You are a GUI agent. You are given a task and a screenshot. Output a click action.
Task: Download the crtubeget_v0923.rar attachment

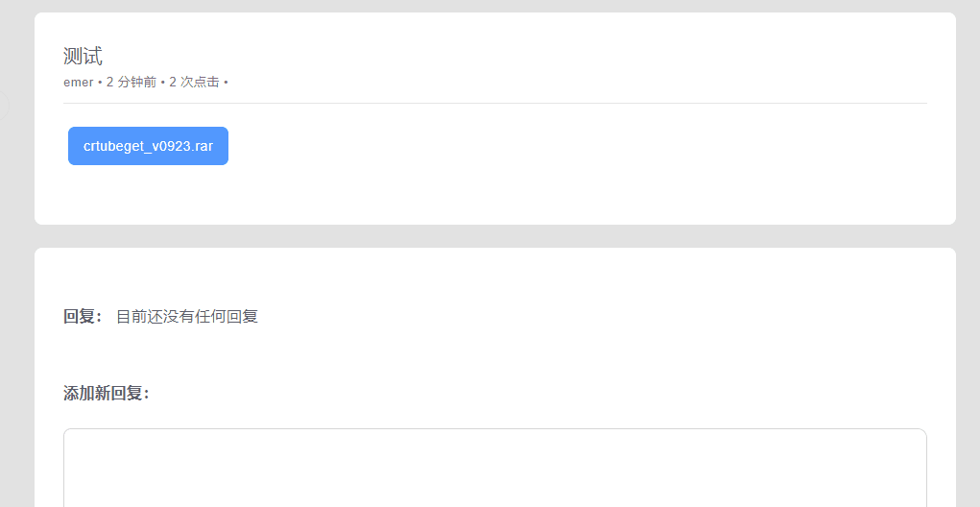click(x=148, y=146)
